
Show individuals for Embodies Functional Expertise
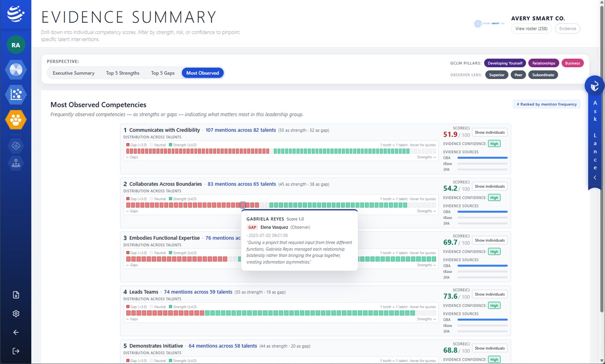click(x=490, y=240)
